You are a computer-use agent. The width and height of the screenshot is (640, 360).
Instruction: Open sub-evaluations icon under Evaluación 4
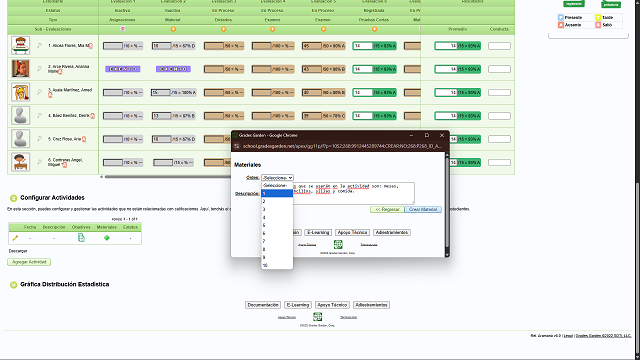273,29
